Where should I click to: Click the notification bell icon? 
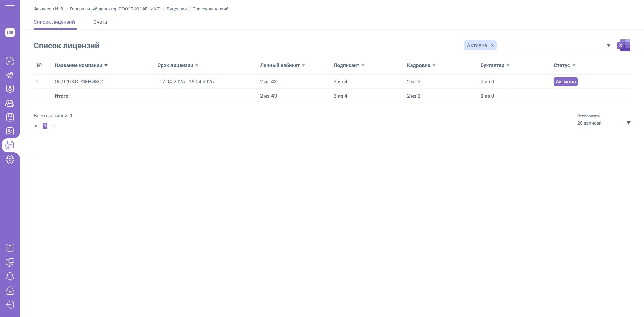tap(10, 276)
